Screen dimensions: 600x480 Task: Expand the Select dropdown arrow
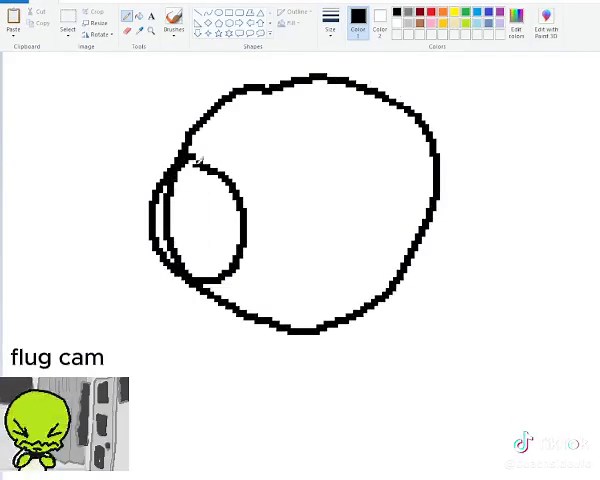point(68,36)
